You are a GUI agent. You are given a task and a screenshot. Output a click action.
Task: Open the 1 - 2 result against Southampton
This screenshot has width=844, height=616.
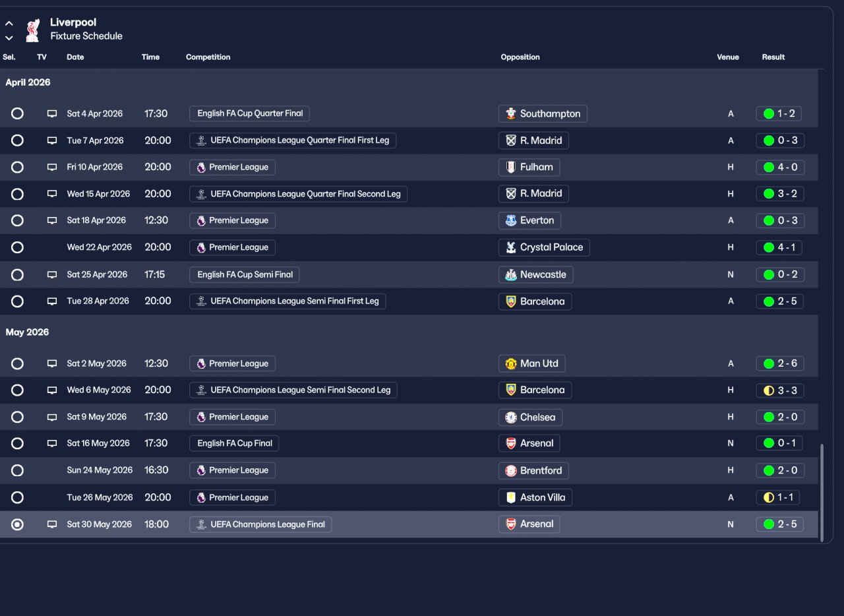pyautogui.click(x=779, y=113)
